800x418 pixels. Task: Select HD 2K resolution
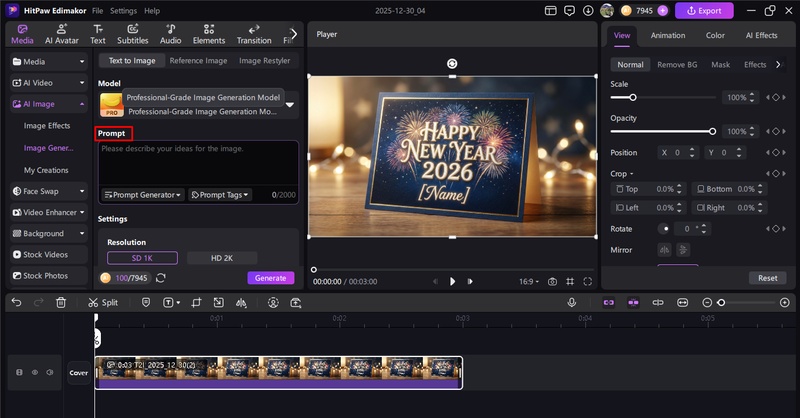222,258
